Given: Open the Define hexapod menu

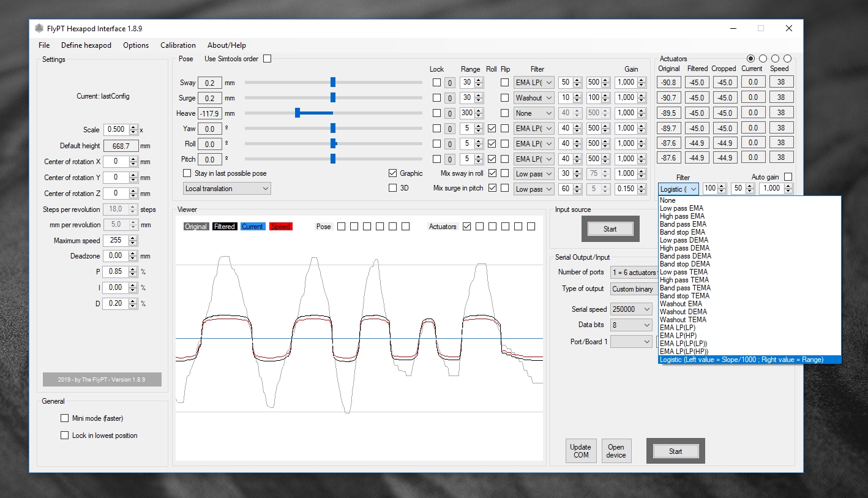Looking at the screenshot, I should (86, 45).
